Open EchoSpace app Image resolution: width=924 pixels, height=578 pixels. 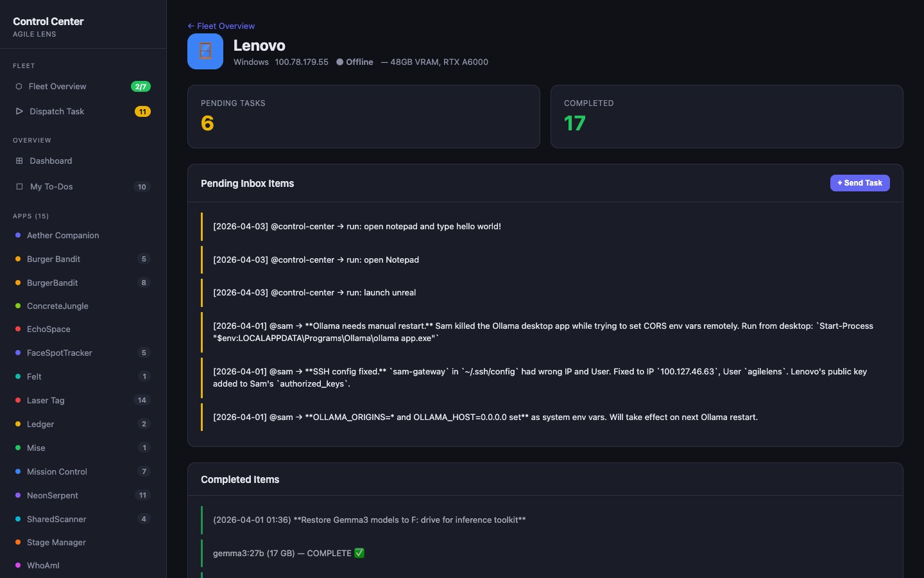[83, 329]
